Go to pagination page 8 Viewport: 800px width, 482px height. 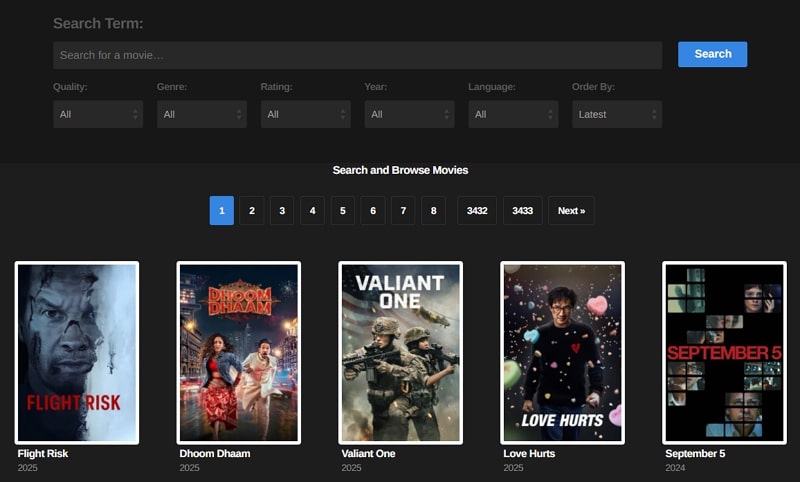click(434, 211)
